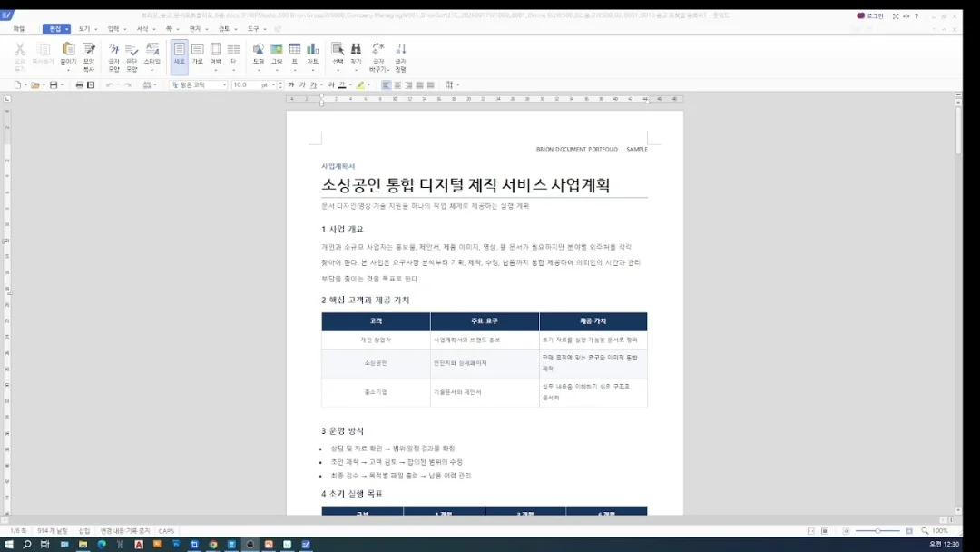Pick the font color (글자 색) swatch
This screenshot has height=552, width=980.
tap(342, 85)
